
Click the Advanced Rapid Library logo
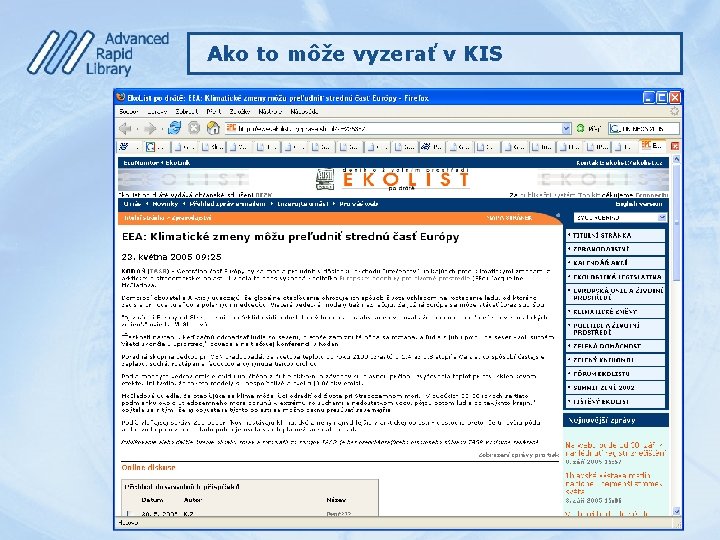click(x=98, y=53)
